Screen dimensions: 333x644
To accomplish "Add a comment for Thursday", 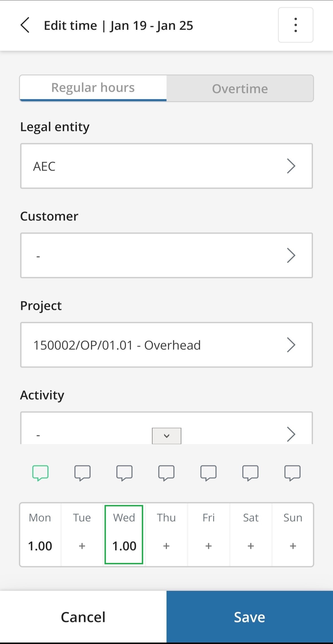I will pyautogui.click(x=166, y=472).
